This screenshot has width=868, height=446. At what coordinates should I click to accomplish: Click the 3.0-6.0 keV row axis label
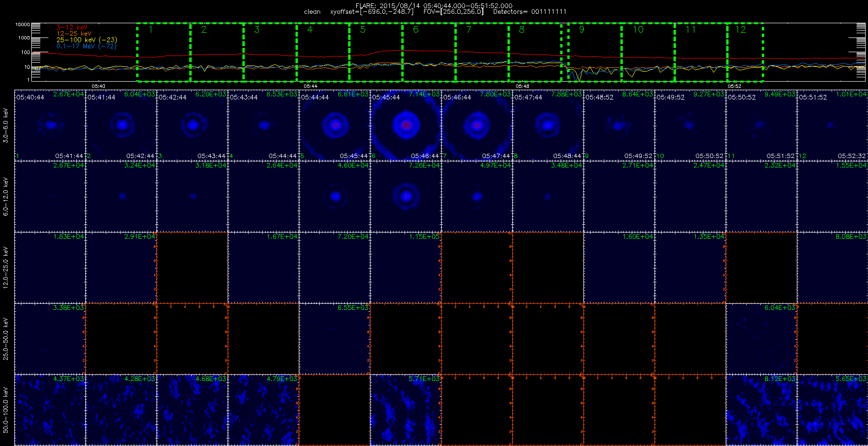coord(6,125)
